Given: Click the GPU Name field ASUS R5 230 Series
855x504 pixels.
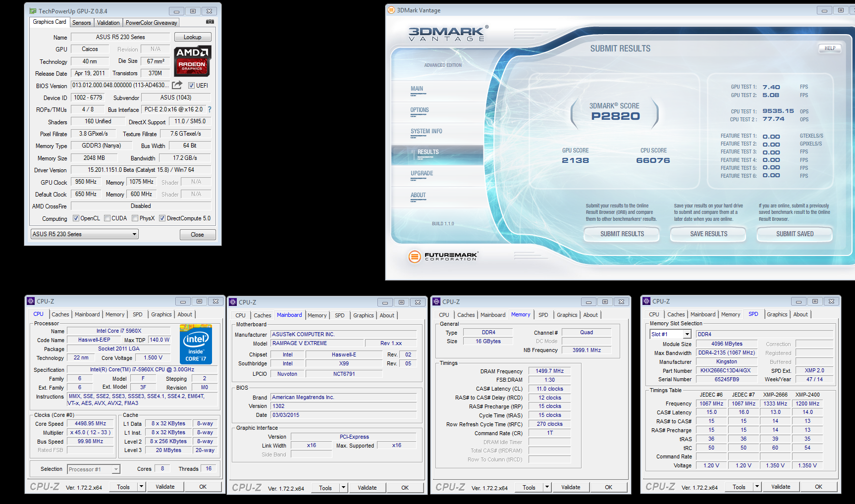Looking at the screenshot, I should click(120, 37).
